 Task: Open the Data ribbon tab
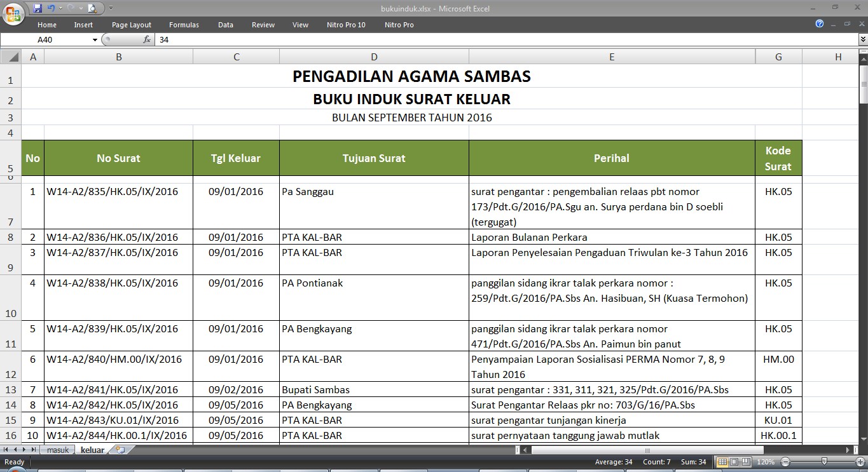[226, 25]
